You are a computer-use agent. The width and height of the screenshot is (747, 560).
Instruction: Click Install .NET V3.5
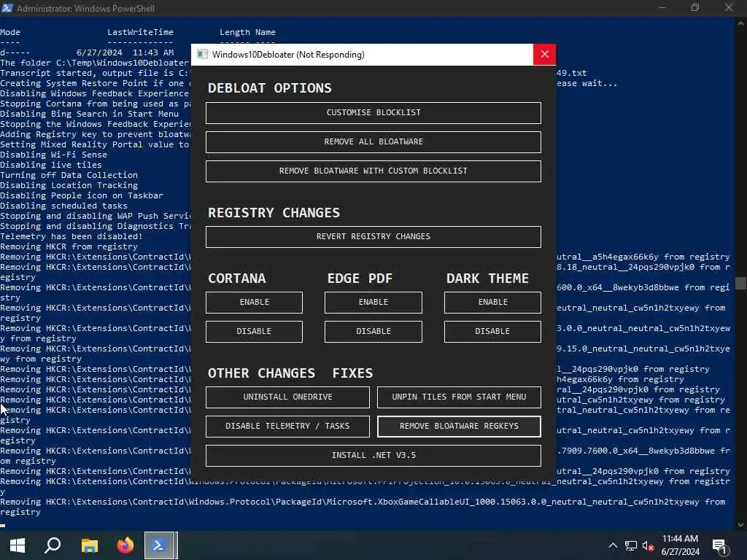click(x=373, y=455)
